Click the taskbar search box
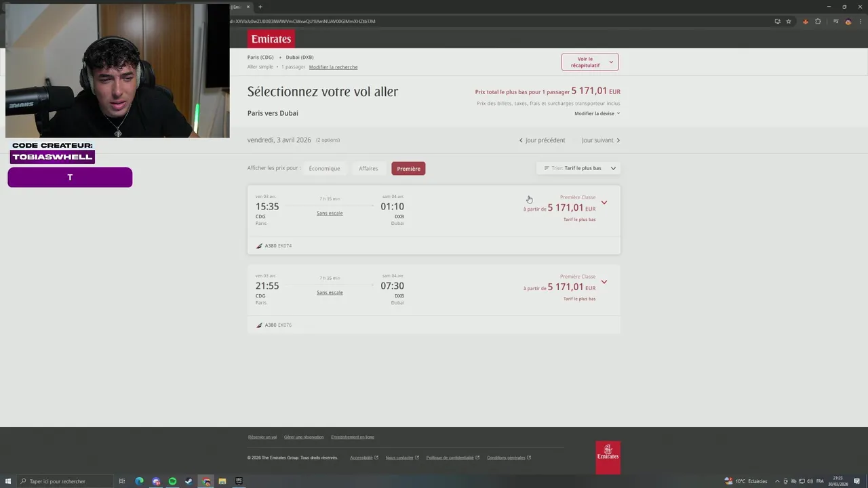 64,481
